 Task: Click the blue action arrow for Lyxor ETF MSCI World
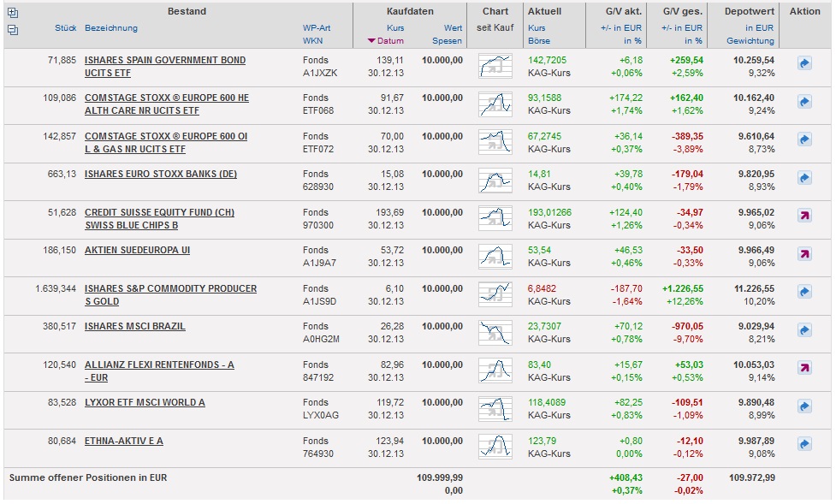[x=803, y=406]
